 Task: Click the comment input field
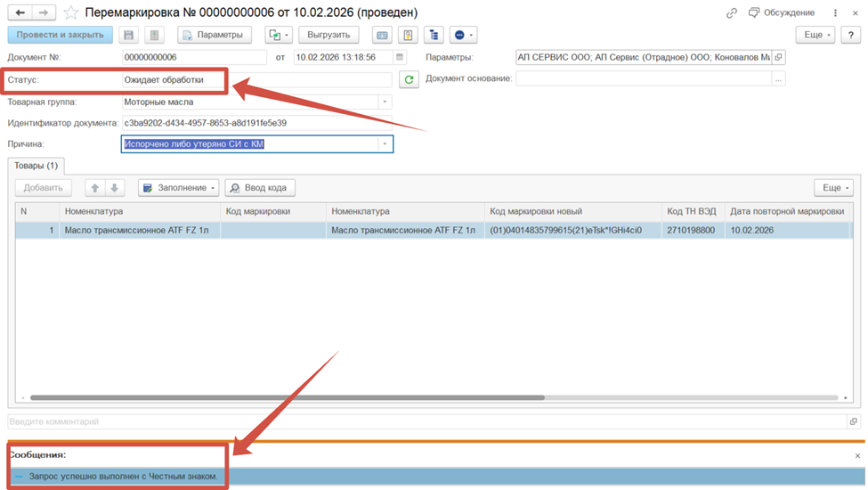pyautogui.click(x=426, y=421)
